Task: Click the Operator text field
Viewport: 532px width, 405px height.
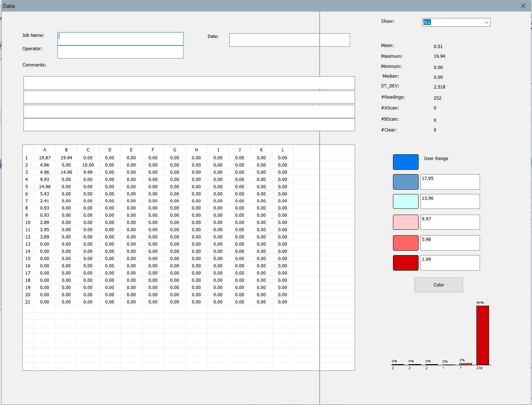Action: 120,52
